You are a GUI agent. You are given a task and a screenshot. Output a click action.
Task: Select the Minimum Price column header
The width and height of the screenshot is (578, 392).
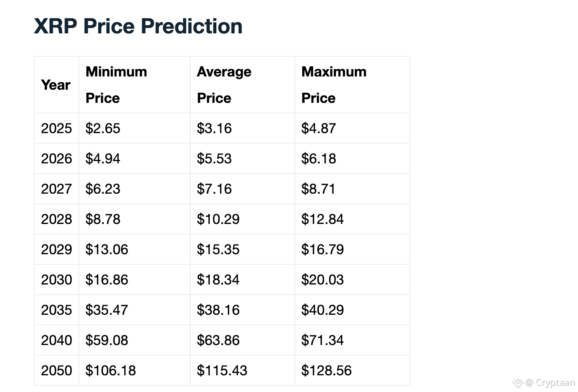(116, 85)
